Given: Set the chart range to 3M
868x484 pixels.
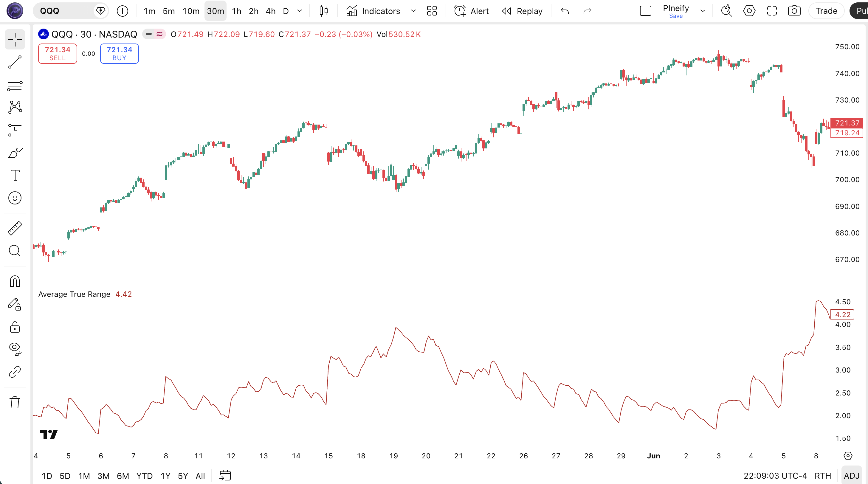Looking at the screenshot, I should point(103,476).
